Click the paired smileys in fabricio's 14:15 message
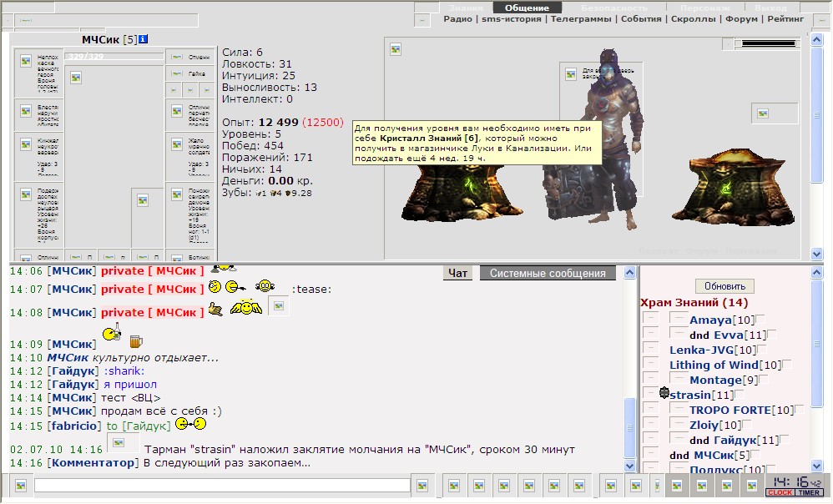Viewport: 833px width, 504px height. [190, 424]
